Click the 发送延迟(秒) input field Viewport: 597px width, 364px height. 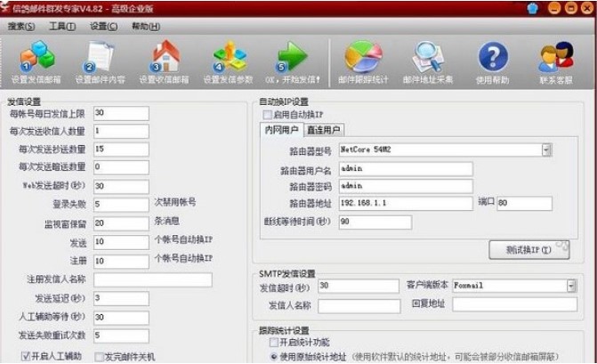[x=121, y=298]
